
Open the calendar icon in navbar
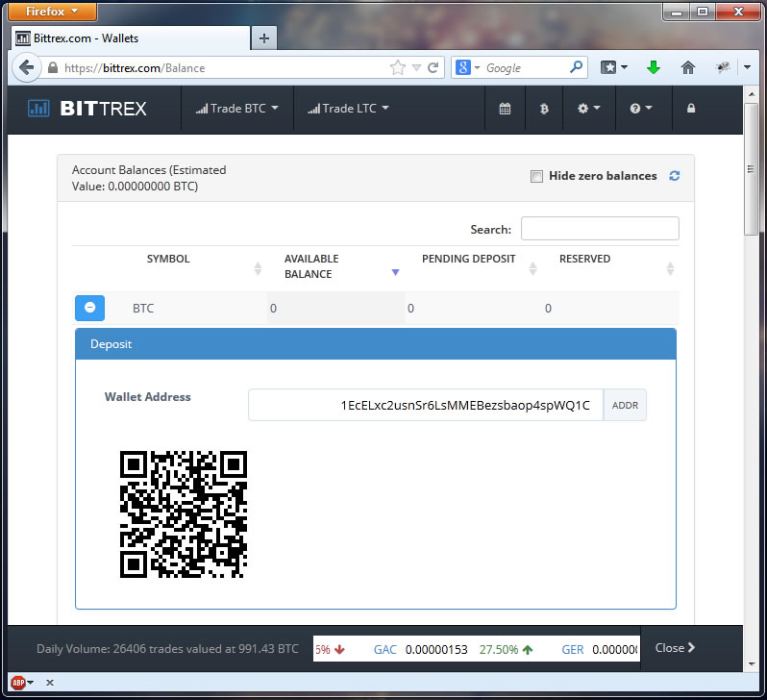[x=505, y=109]
